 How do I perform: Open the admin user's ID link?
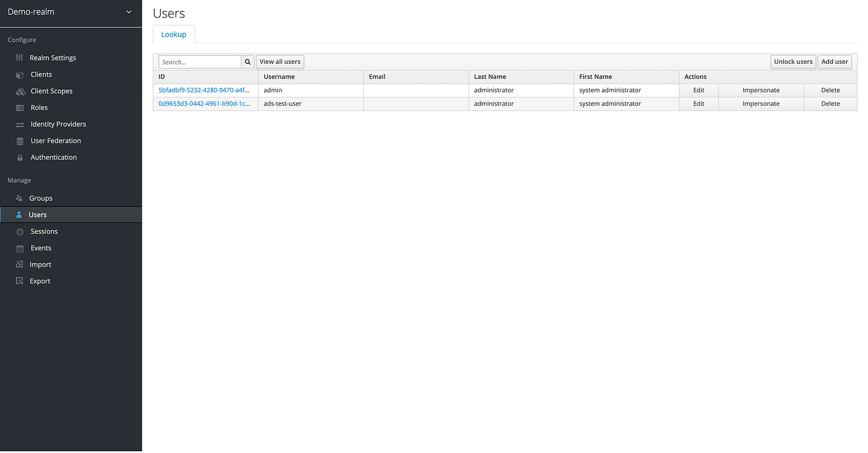(205, 90)
